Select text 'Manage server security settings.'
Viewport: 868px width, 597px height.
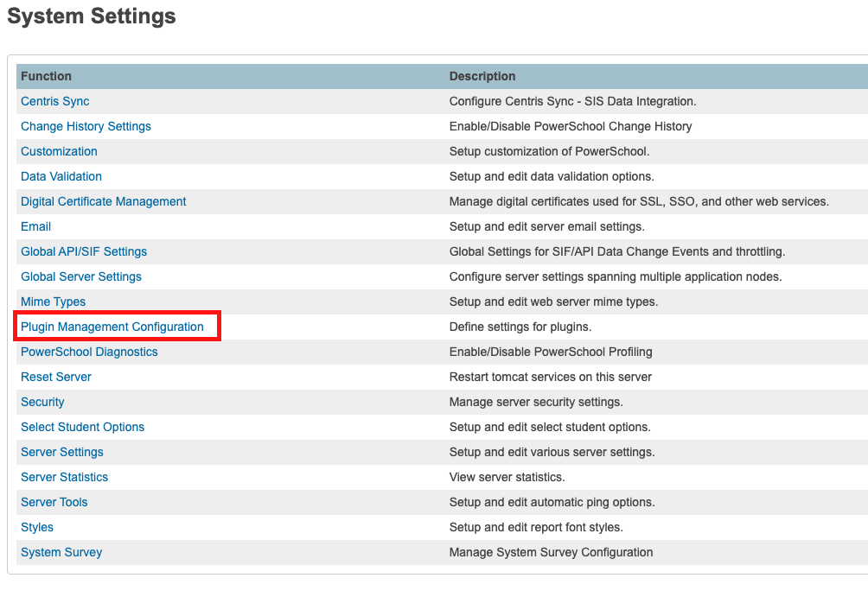(x=536, y=402)
